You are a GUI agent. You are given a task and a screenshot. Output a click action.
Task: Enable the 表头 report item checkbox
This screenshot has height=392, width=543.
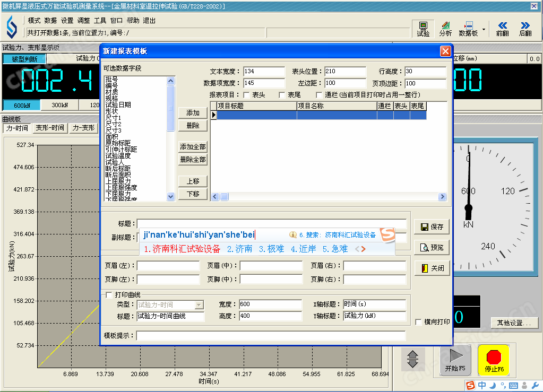tap(247, 95)
